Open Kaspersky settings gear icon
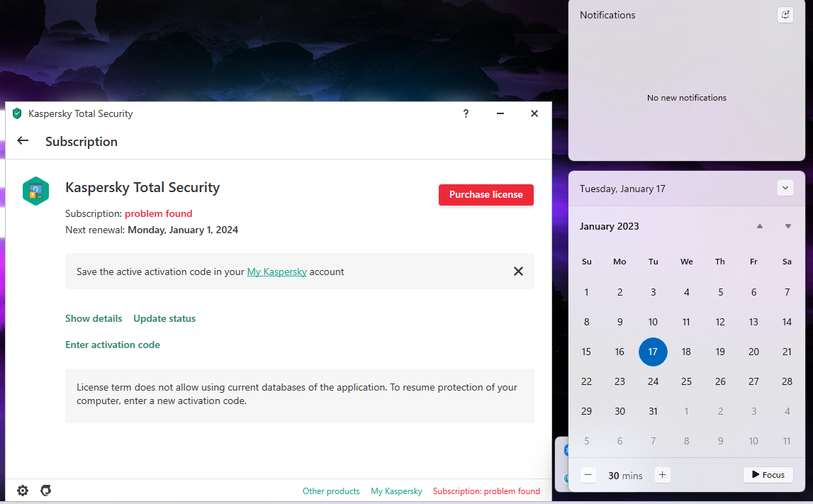This screenshot has height=504, width=813. click(22, 491)
